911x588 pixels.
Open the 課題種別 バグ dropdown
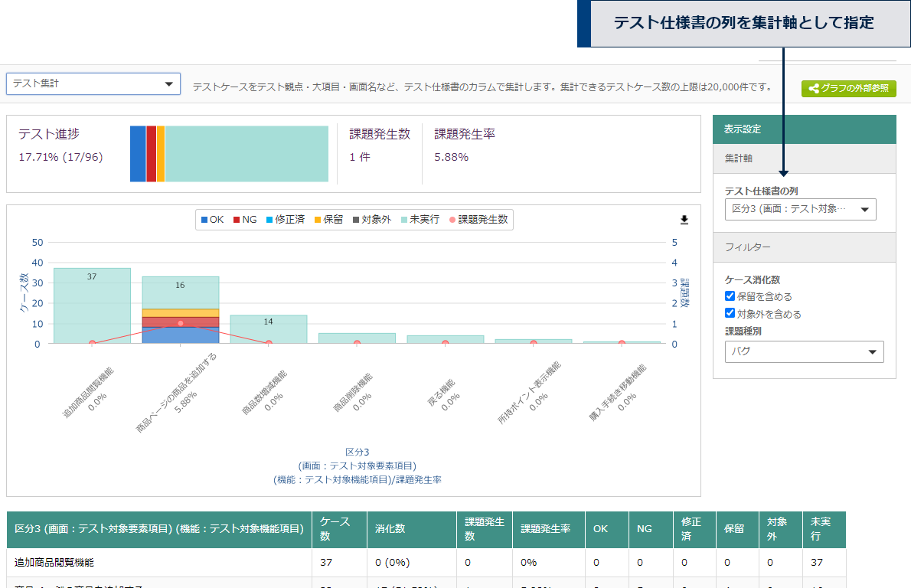pyautogui.click(x=804, y=351)
